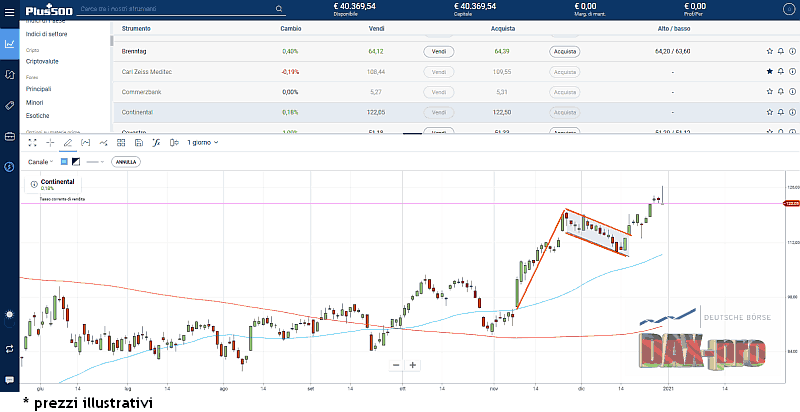Viewport: 800px width, 412px height.
Task: Add Commerzbank to favorites star
Action: [x=769, y=92]
